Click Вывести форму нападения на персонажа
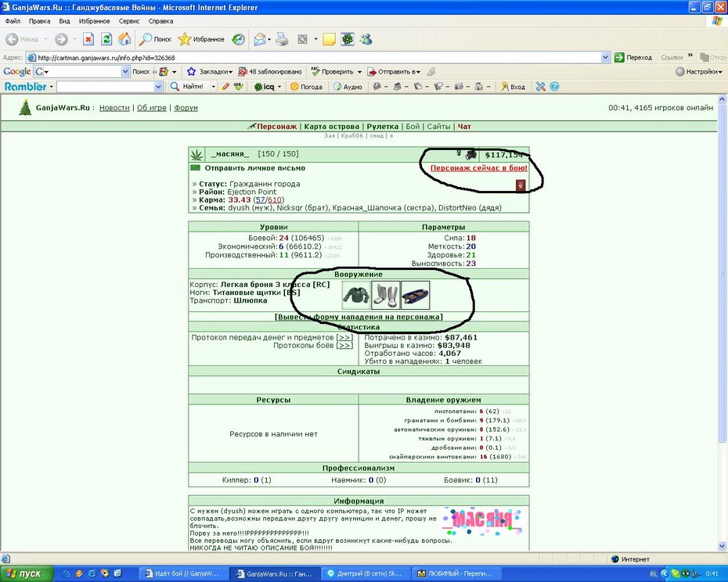728x582 pixels. pos(359,317)
